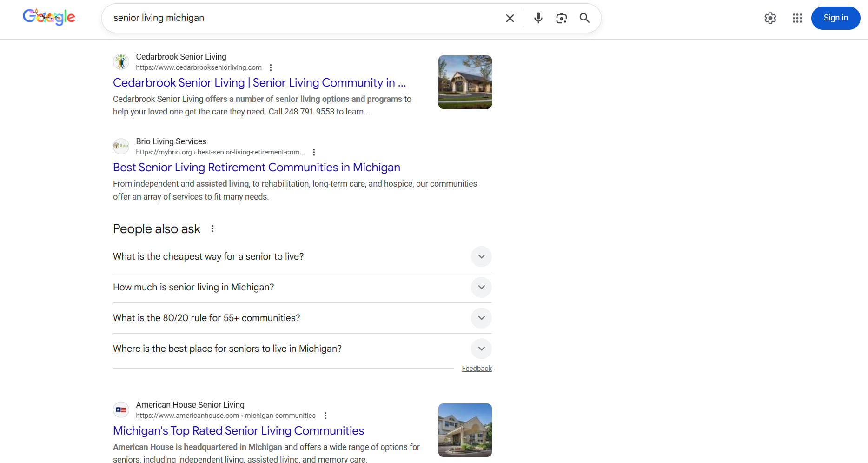Screen dimensions: 868x463
Task: Open the American House building thumbnail
Action: 465,430
